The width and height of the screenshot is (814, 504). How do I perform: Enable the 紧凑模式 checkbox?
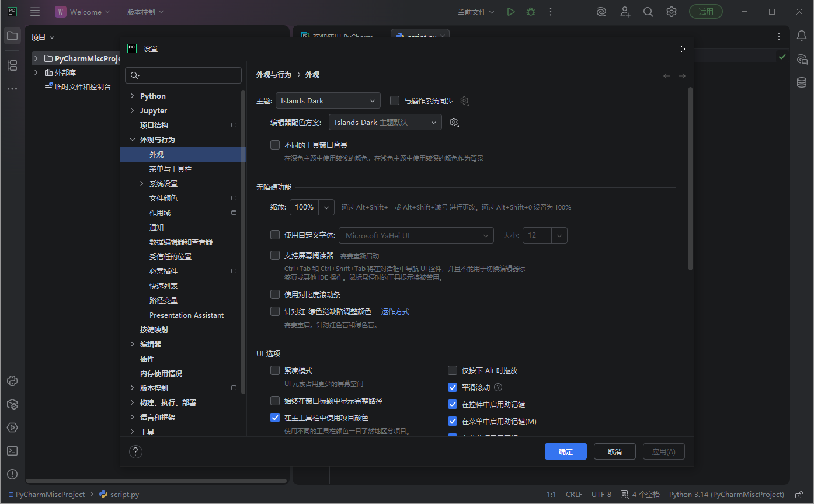[x=274, y=370]
